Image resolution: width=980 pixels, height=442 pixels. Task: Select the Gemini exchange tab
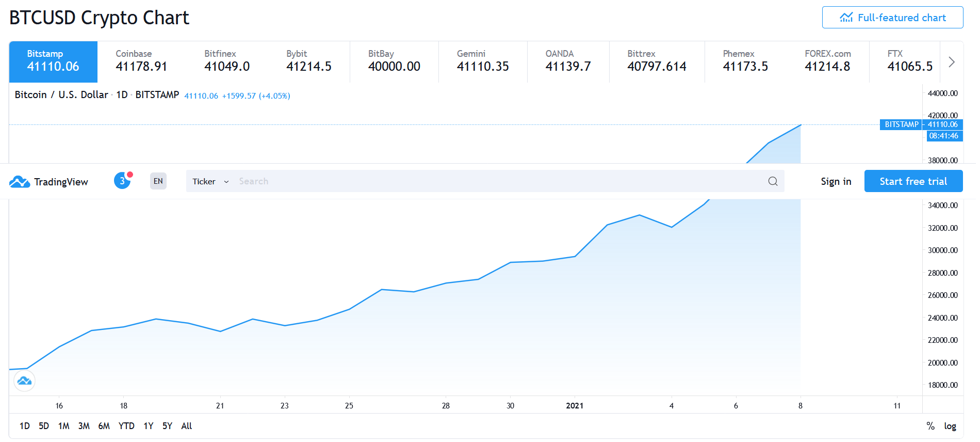click(483, 62)
